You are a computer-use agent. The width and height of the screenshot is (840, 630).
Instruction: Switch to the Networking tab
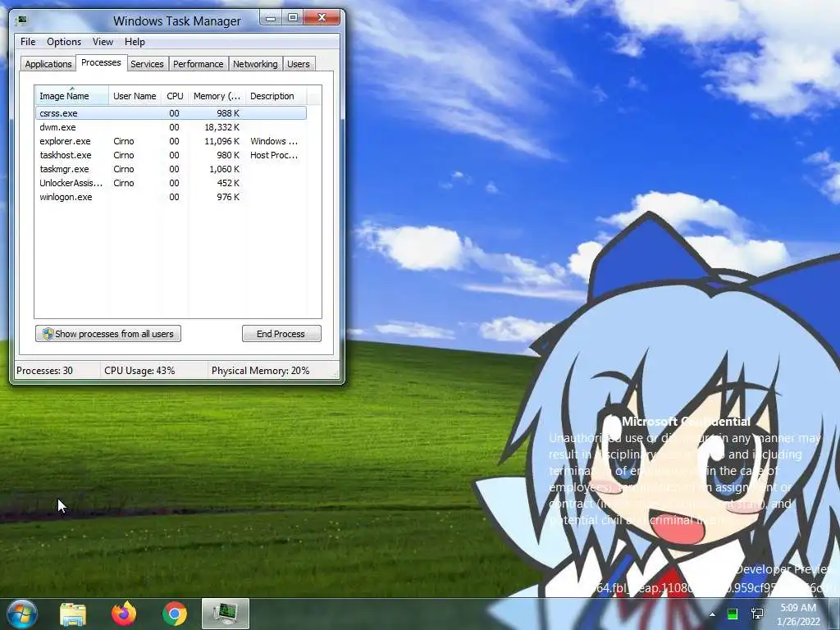(x=256, y=64)
